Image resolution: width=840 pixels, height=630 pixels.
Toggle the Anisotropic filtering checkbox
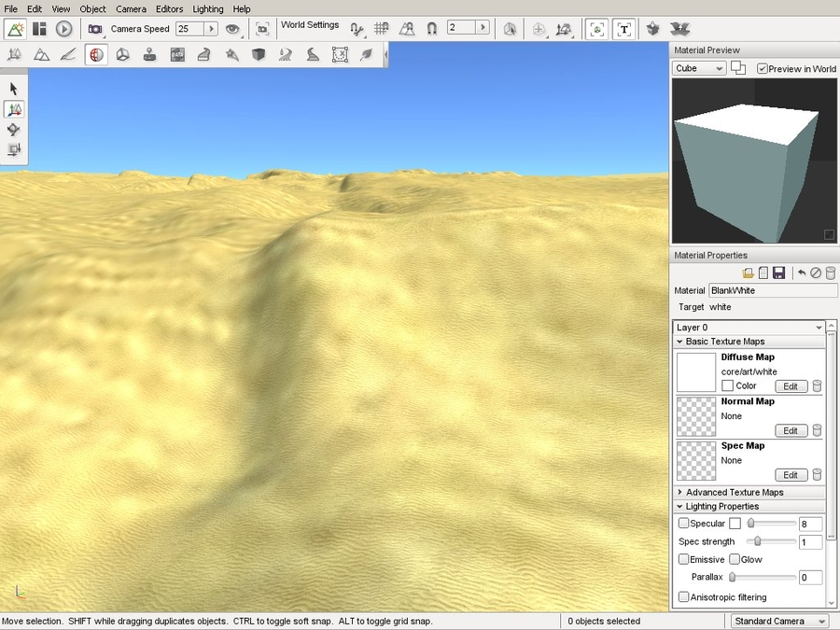683,597
